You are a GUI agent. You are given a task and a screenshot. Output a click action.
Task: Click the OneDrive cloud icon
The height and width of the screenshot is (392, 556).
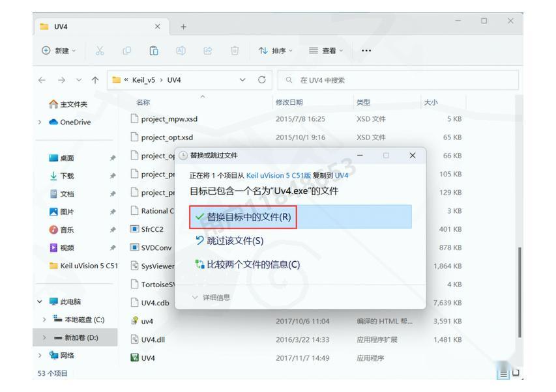click(x=53, y=122)
